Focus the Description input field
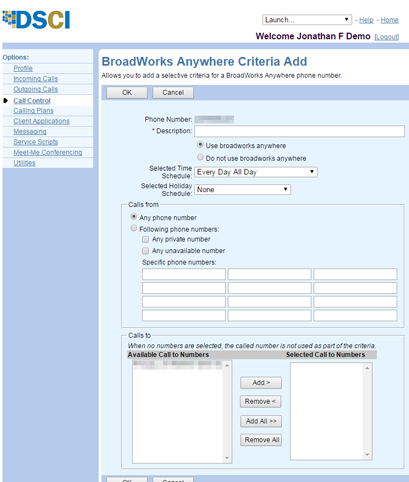Screen dimensions: 409x482 (x=299, y=131)
